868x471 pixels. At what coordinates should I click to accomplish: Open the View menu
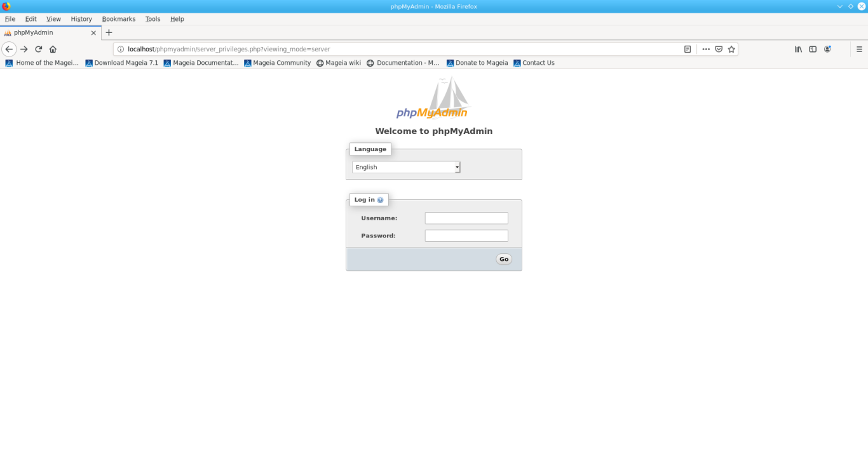click(53, 19)
